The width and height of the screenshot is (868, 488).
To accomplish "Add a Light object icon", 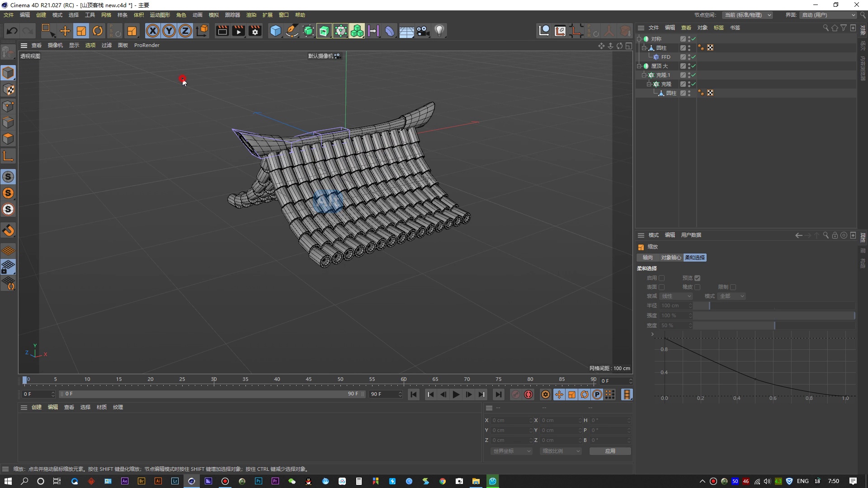I will 439,31.
